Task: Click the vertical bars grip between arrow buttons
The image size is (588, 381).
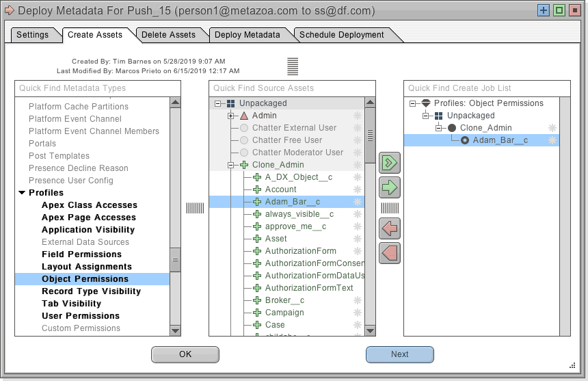Action: (390, 208)
